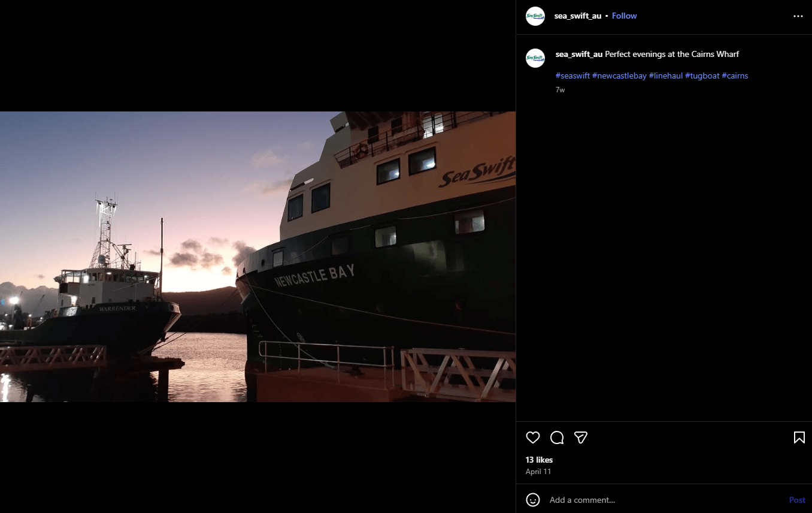Open the April 11 post date link

pos(538,472)
